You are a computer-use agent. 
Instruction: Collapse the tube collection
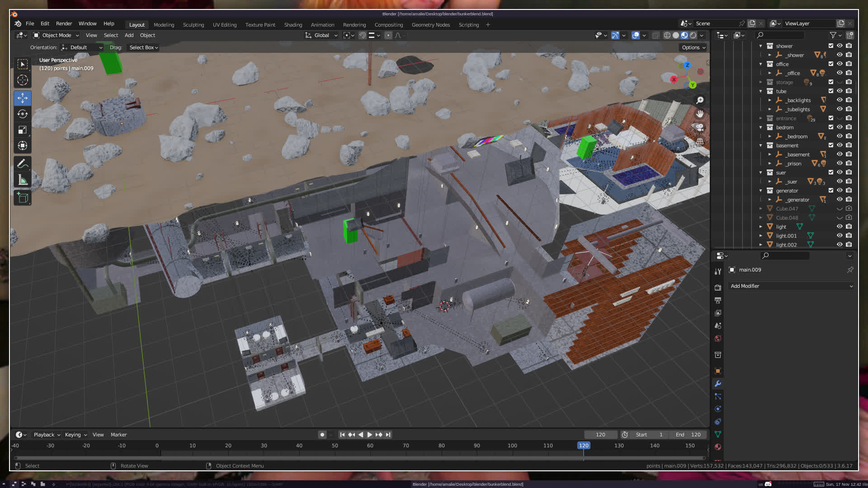pos(761,91)
